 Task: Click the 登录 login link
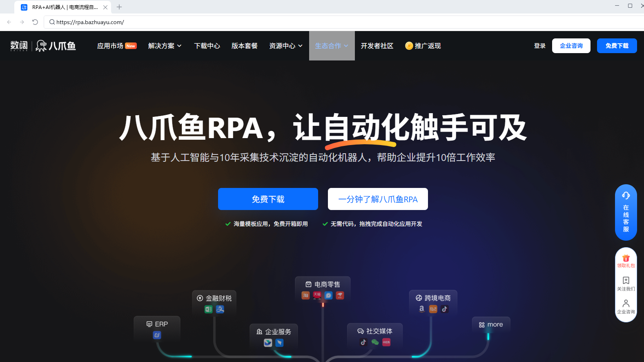pyautogui.click(x=540, y=46)
